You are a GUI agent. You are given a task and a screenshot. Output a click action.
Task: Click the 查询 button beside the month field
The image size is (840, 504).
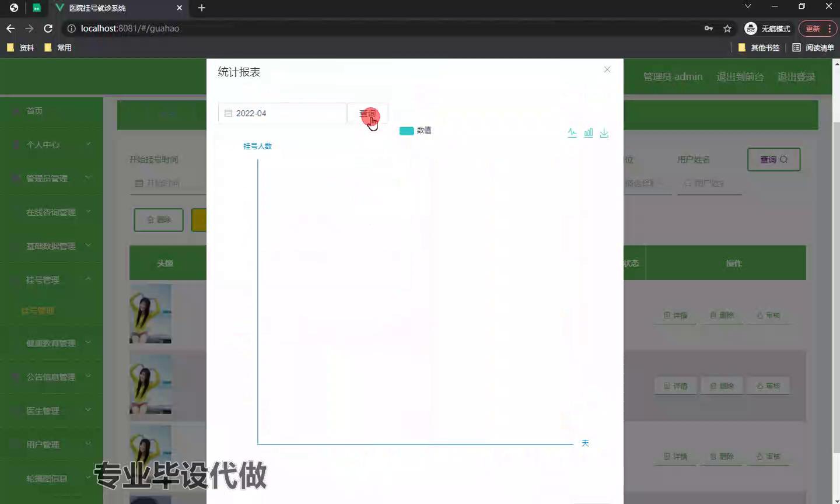coord(367,113)
